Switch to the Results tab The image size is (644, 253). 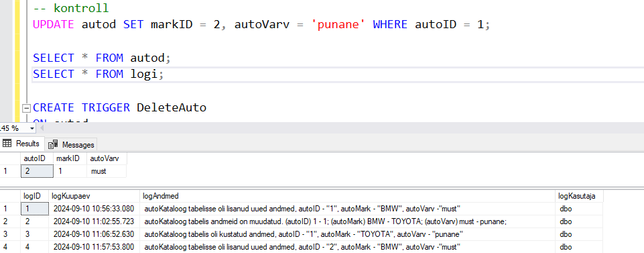click(x=21, y=144)
